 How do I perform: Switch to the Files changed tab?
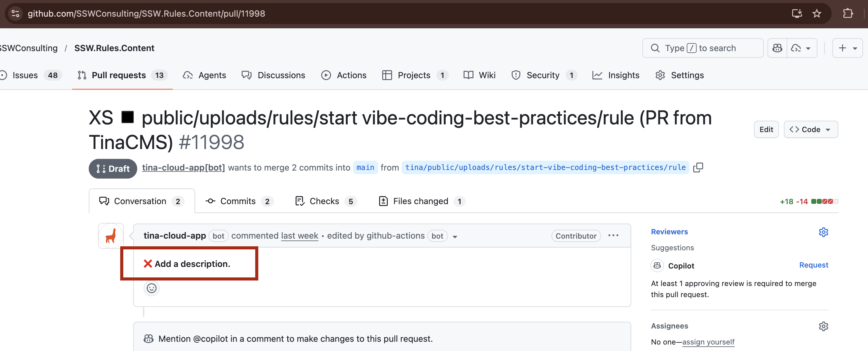[421, 201]
